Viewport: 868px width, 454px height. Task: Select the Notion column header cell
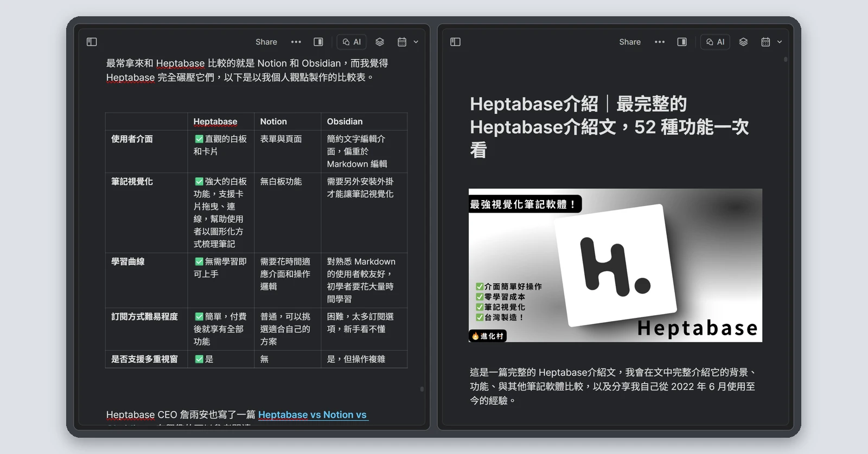point(288,122)
